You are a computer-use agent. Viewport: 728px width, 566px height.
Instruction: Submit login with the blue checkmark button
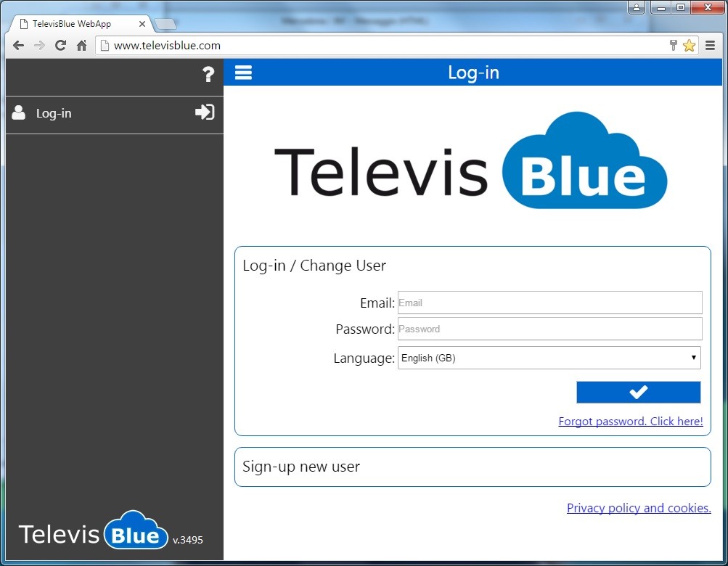tap(639, 393)
